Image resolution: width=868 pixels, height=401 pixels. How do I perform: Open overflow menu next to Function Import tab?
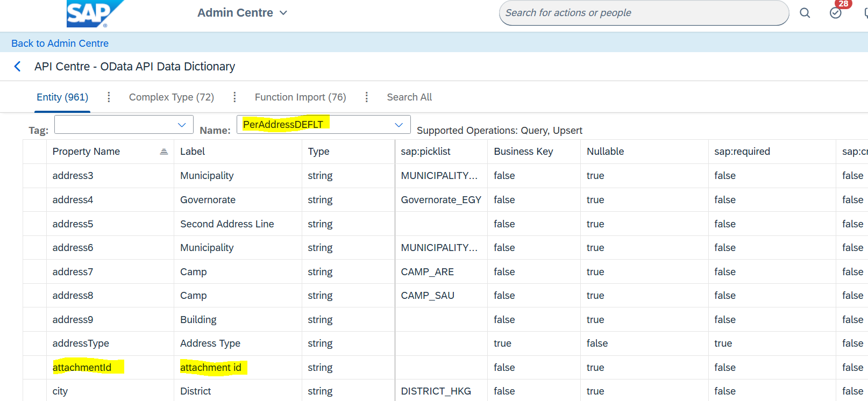coord(367,97)
